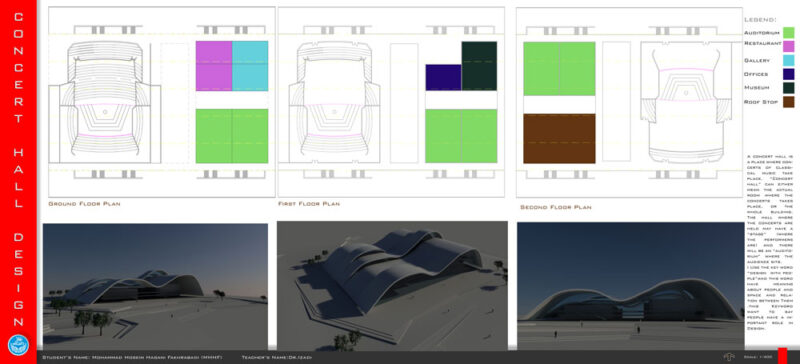Click the north arrow icon in the footer
Image resolution: width=800 pixels, height=364 pixels.
click(x=728, y=356)
